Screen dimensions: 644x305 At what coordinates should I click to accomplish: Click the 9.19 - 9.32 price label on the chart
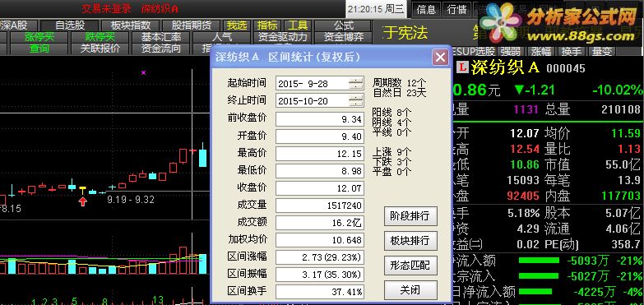[x=131, y=200]
